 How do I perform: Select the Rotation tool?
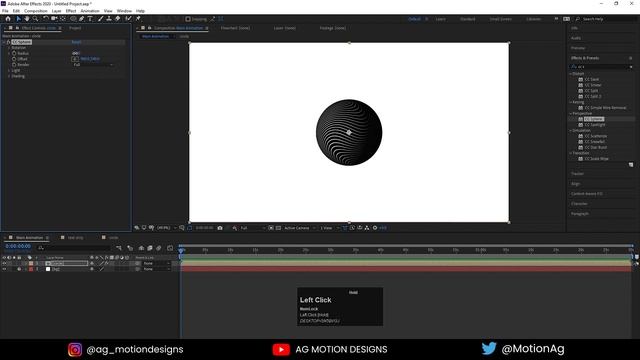pyautogui.click(x=46, y=19)
